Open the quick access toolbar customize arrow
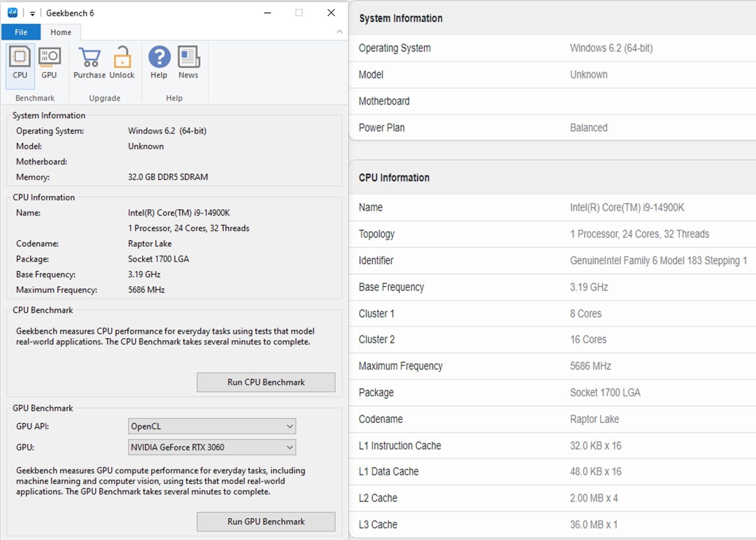 pyautogui.click(x=32, y=14)
